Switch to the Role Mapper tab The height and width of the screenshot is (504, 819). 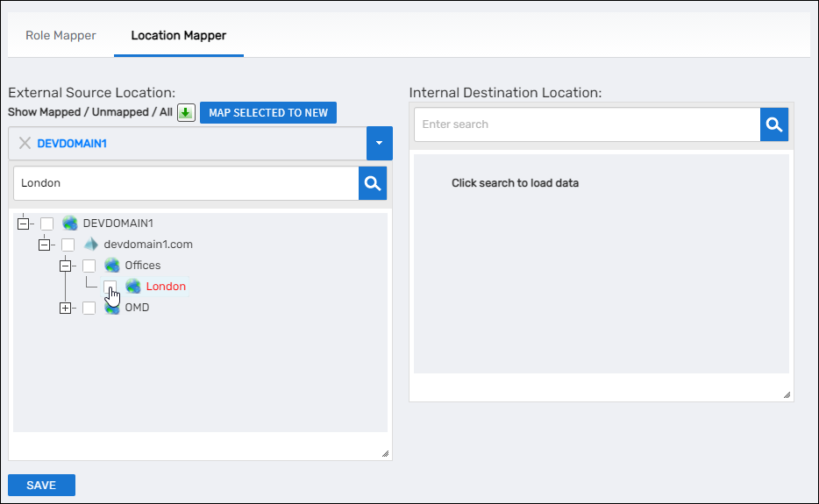pyautogui.click(x=61, y=36)
